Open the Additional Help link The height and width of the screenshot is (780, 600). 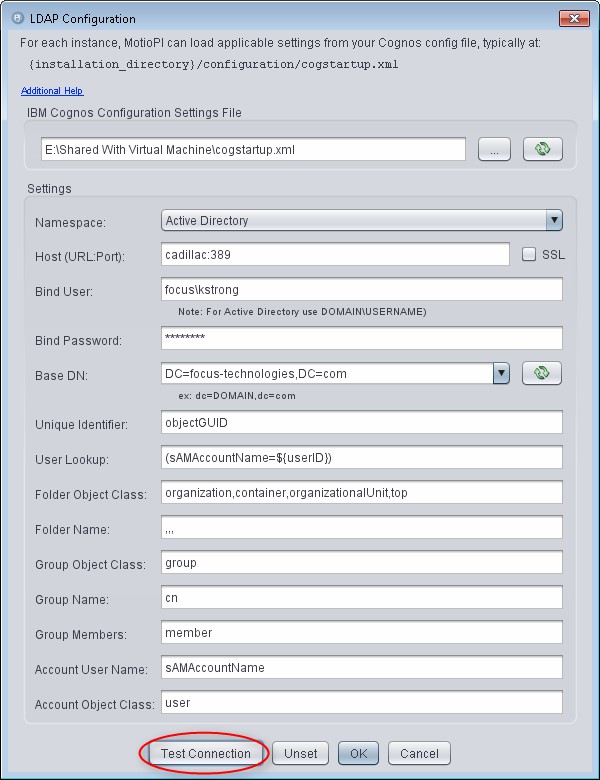pos(52,91)
